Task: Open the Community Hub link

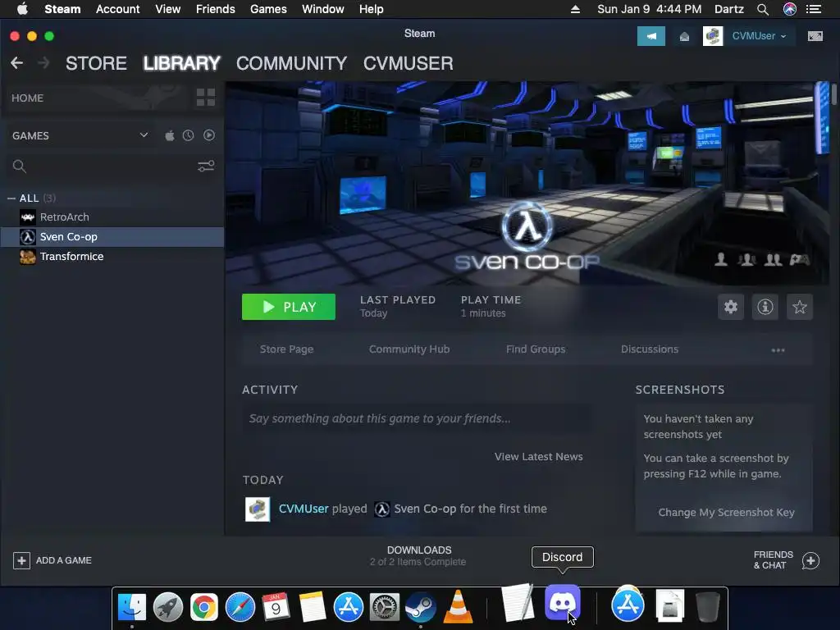Action: click(409, 349)
